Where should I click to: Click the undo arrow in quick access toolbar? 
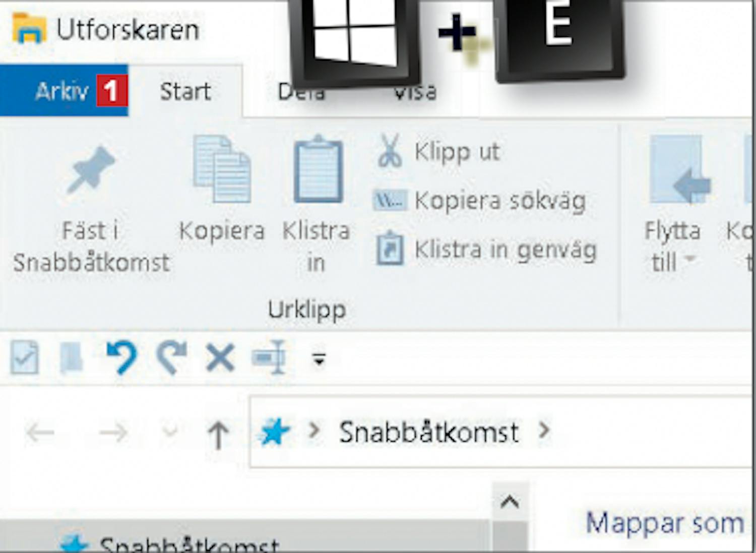[x=121, y=357]
